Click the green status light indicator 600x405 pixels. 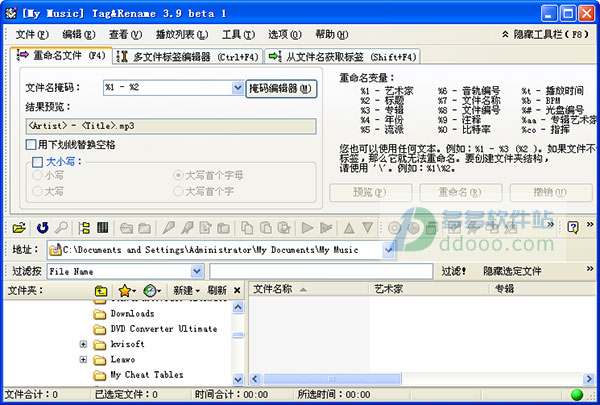tap(577, 395)
